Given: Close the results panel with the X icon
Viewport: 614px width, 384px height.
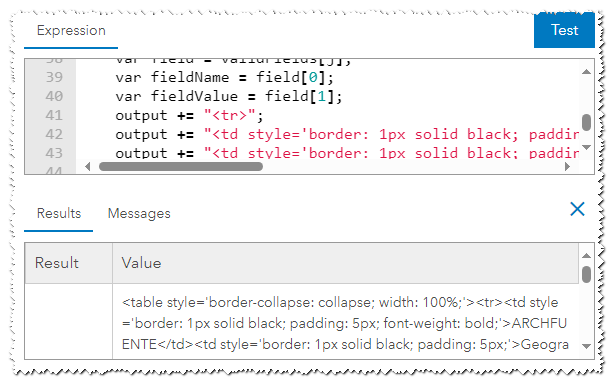Looking at the screenshot, I should (577, 209).
